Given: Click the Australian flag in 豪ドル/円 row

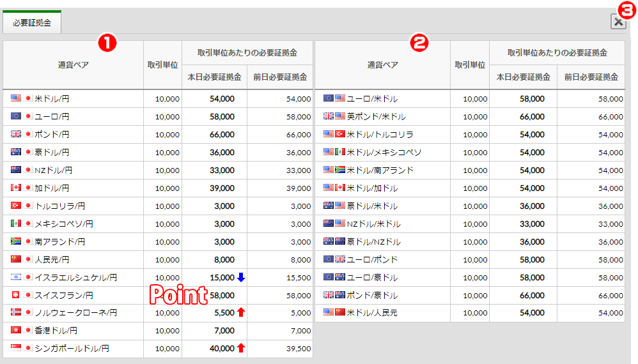Looking at the screenshot, I should [16, 152].
